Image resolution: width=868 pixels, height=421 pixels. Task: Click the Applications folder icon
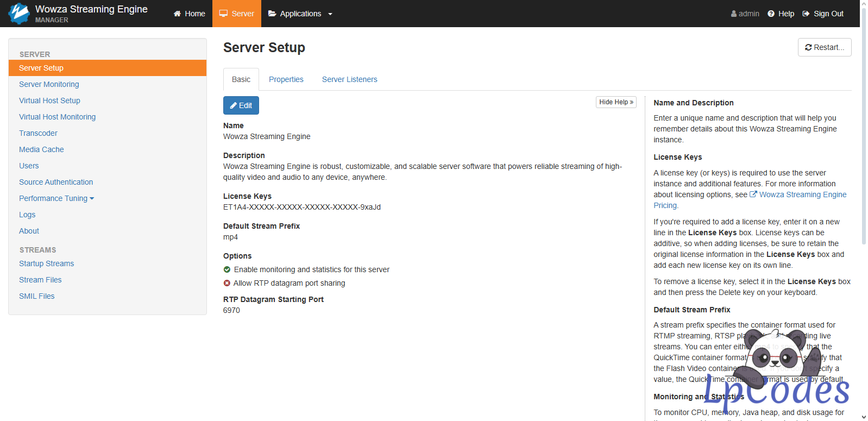272,14
